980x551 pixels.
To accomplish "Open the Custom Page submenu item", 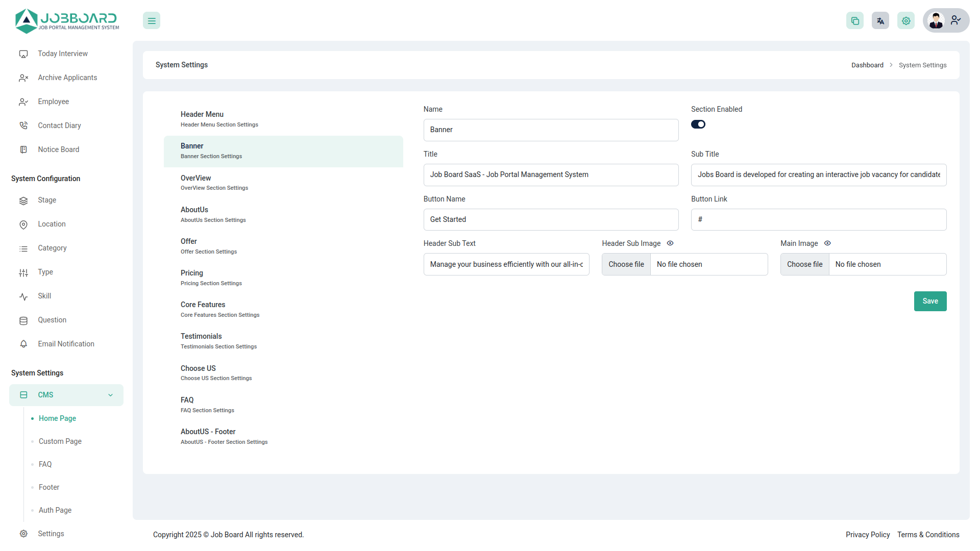I will tap(60, 441).
